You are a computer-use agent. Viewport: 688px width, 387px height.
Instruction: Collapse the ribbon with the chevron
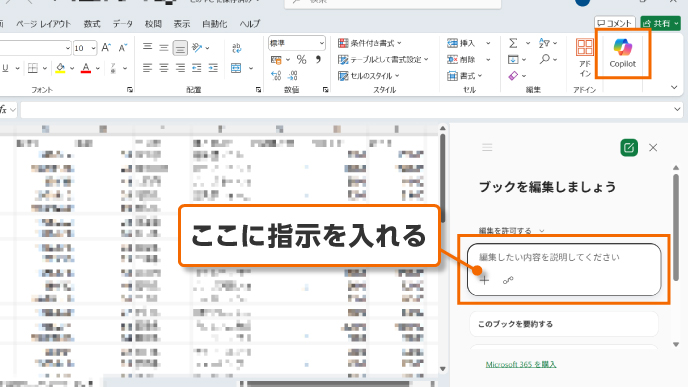(x=674, y=88)
